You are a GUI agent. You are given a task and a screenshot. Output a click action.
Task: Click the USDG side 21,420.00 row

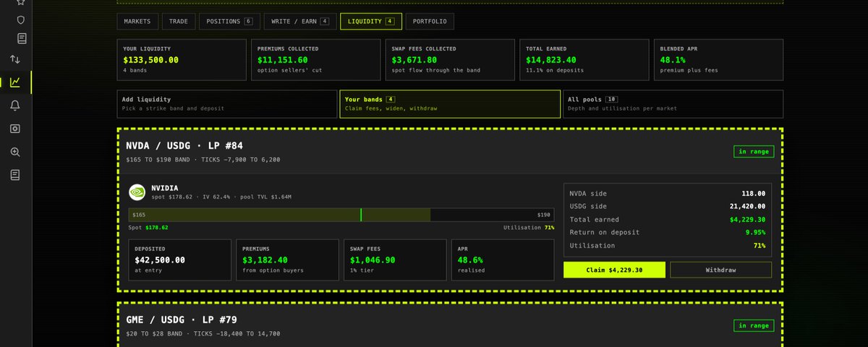pos(667,207)
